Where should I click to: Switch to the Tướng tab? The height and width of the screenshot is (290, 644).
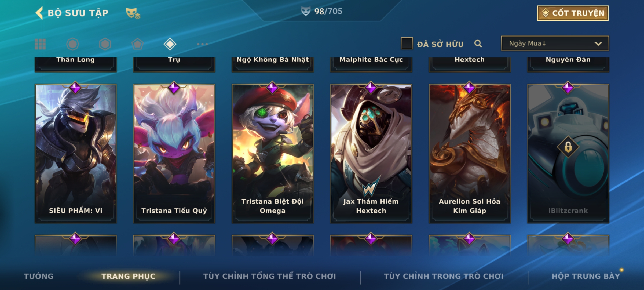click(x=39, y=276)
